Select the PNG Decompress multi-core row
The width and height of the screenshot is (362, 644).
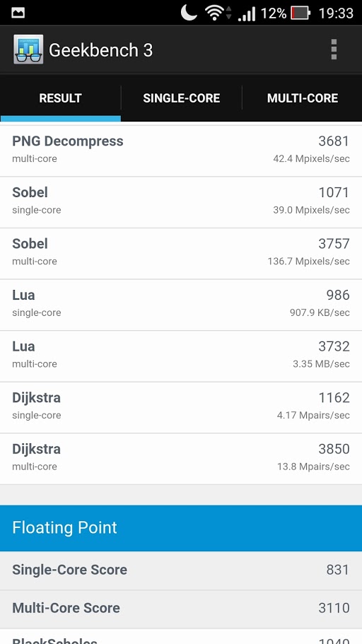pos(181,151)
